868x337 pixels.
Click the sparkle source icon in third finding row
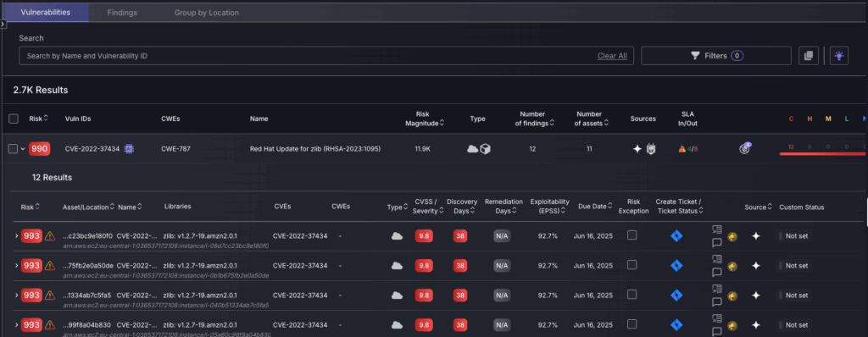(x=756, y=296)
